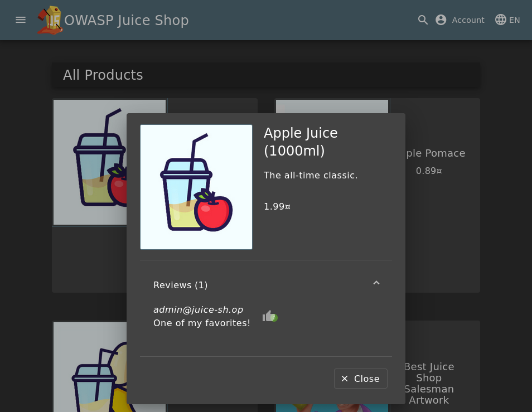
Task: Click the Account user avatar icon
Action: pos(441,20)
